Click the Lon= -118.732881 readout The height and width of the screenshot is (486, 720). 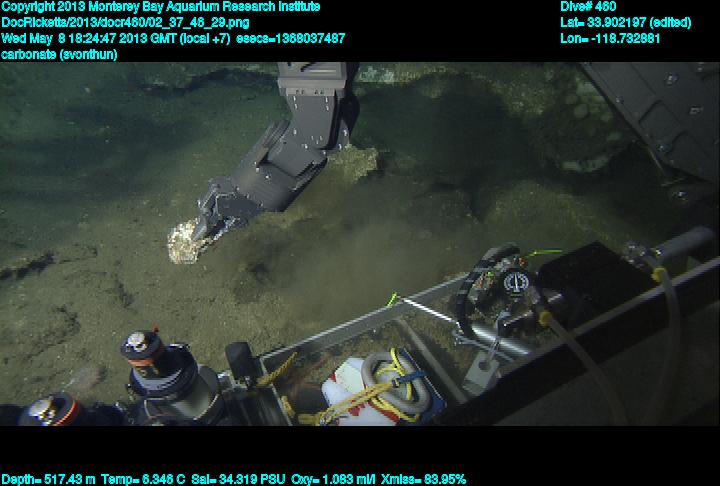(x=610, y=38)
